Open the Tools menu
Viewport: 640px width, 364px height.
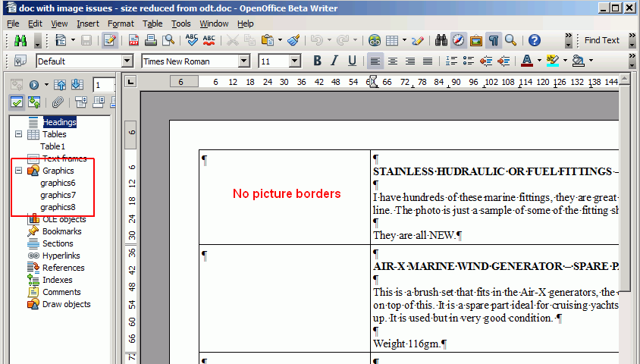(x=180, y=24)
